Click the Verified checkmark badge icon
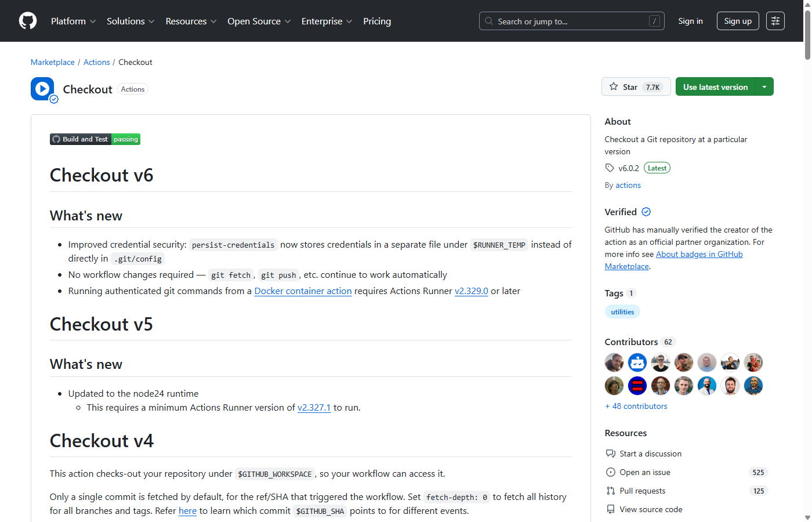This screenshot has height=522, width=812. (646, 212)
